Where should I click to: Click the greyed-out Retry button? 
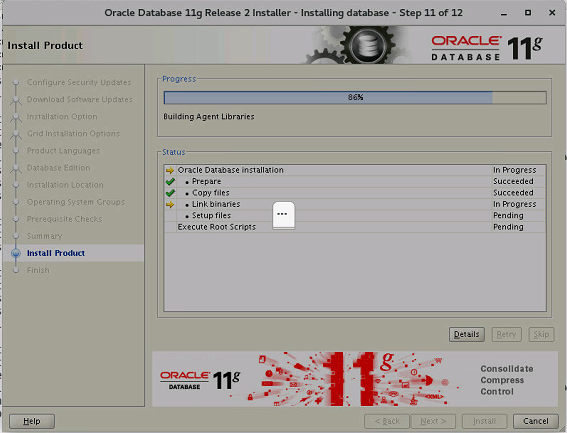(506, 334)
